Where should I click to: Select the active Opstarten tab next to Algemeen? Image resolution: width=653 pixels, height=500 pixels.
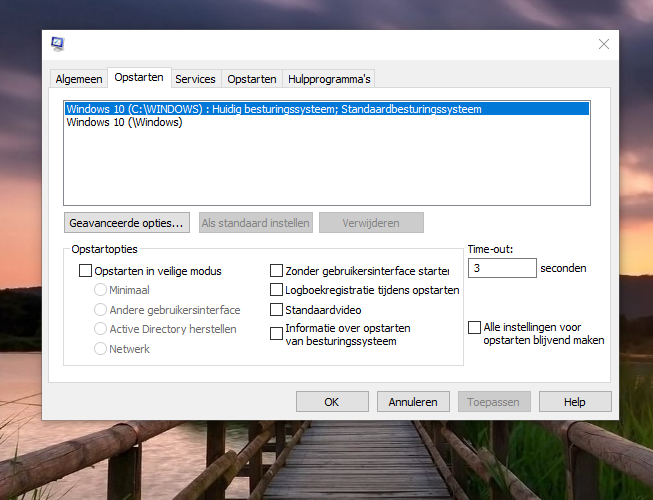(139, 77)
